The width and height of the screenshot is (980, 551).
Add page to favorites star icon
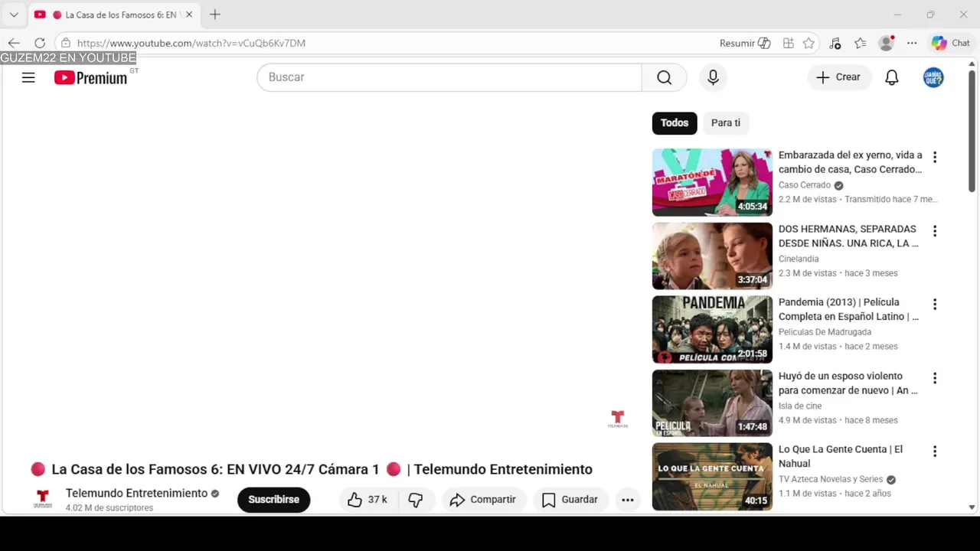[x=808, y=43]
